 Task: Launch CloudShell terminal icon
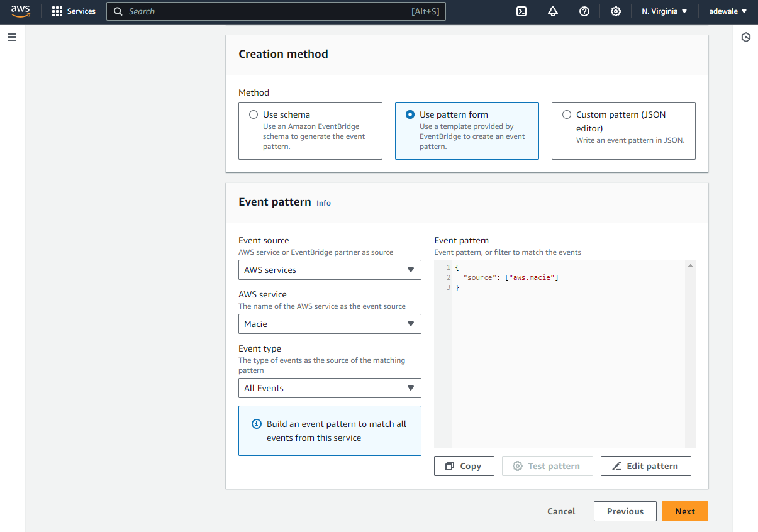pos(521,11)
